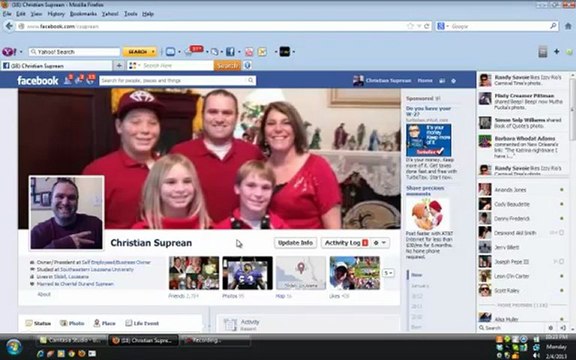Bookmark this page with the star icon
This screenshot has height=360, width=576.
click(410, 26)
